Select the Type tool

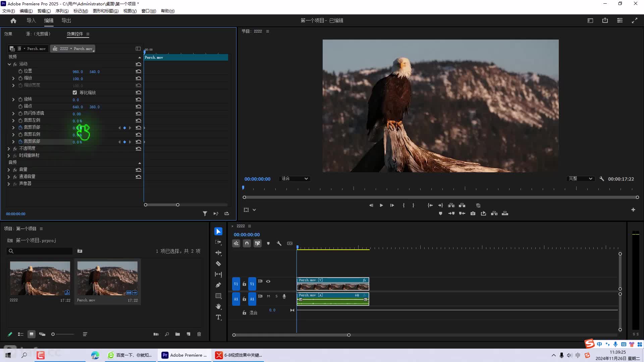coord(218,317)
